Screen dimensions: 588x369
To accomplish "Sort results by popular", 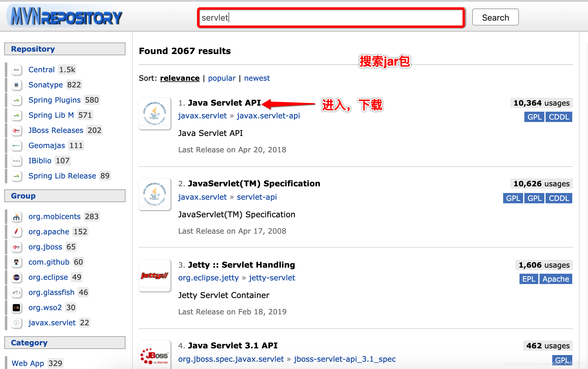I will tap(222, 78).
